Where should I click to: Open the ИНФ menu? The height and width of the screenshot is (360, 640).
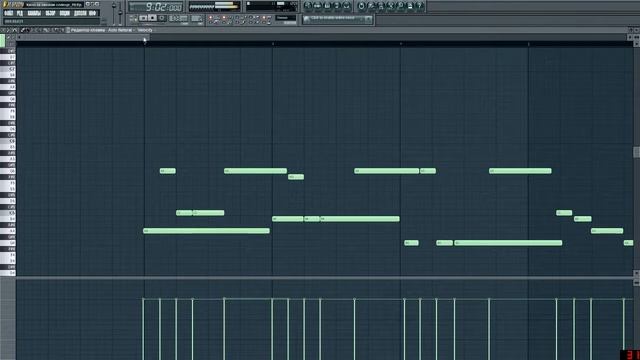93,13
